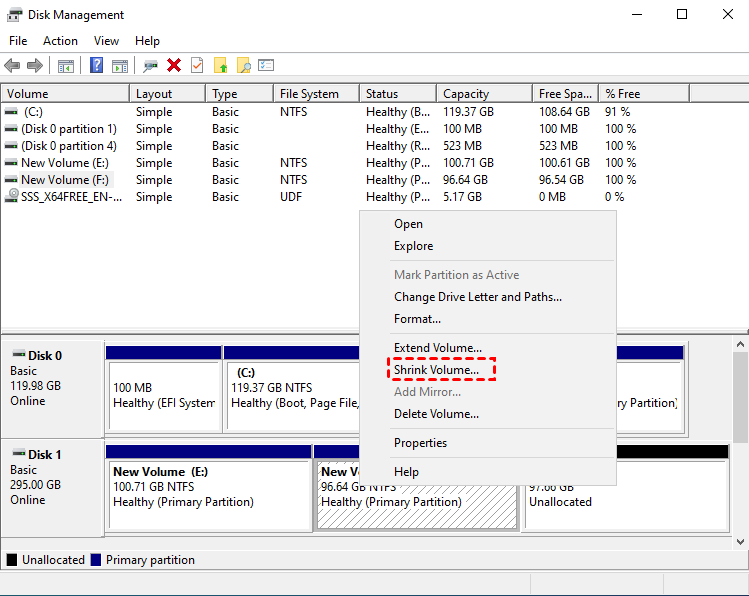Sort by the Capacity column header
This screenshot has width=749, height=596.
point(465,94)
